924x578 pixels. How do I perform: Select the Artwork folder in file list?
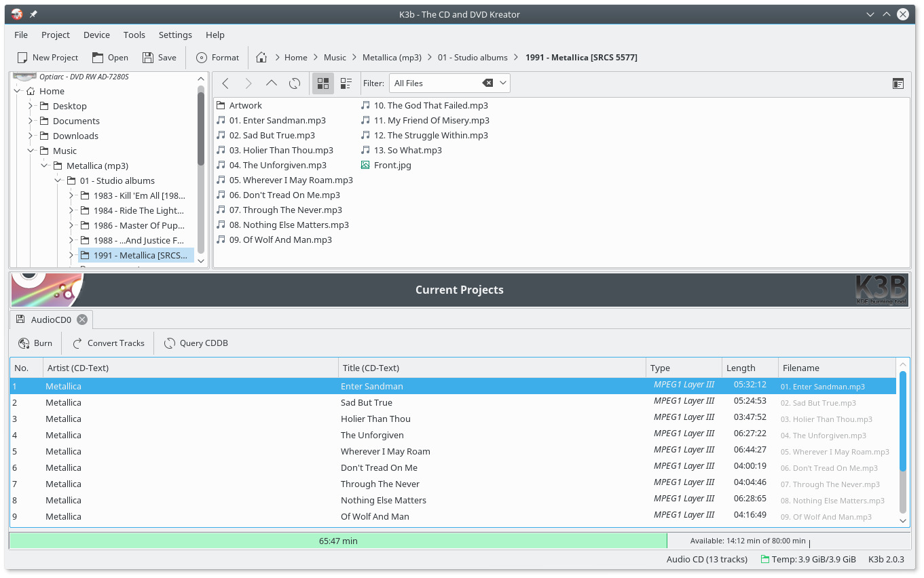tap(239, 105)
